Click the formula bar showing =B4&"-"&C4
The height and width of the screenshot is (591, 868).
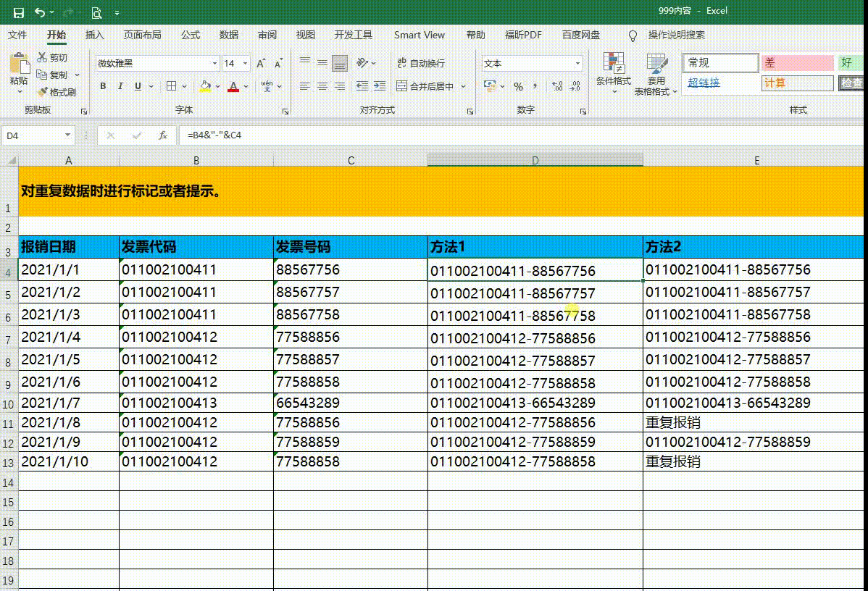[520, 135]
